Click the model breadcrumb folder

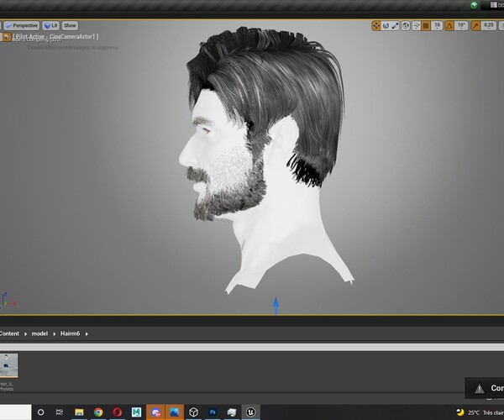(39, 333)
